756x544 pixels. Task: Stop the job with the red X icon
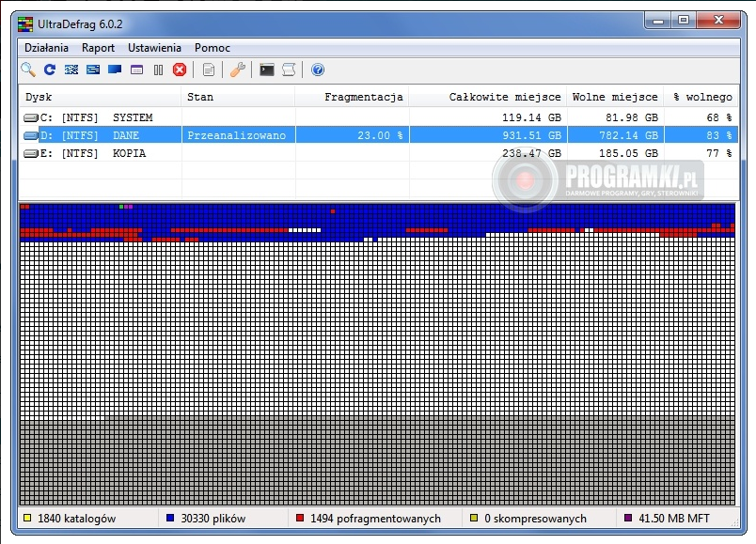(180, 70)
